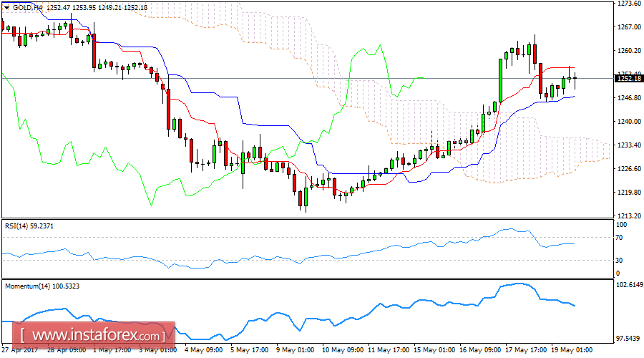Click the RSI scale value 30
The height and width of the screenshot is (358, 644).
[620, 260]
